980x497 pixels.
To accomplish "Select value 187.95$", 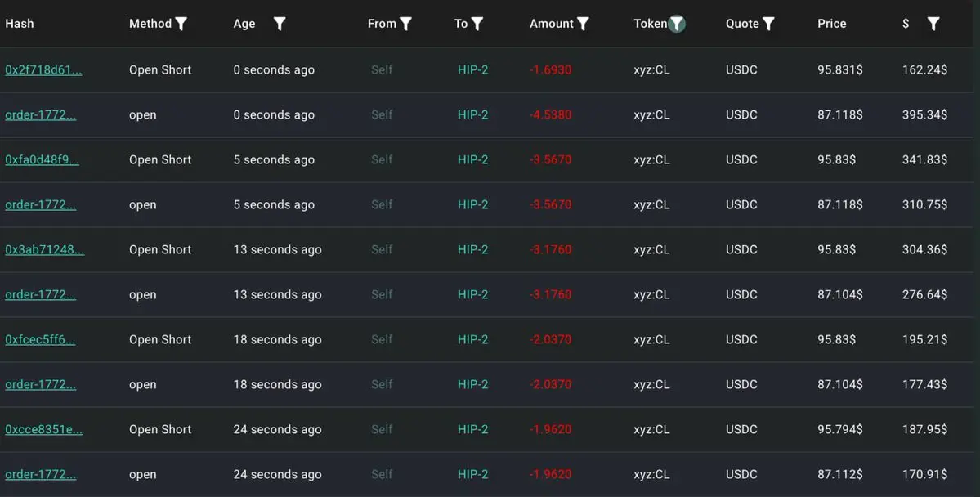I will [x=924, y=430].
